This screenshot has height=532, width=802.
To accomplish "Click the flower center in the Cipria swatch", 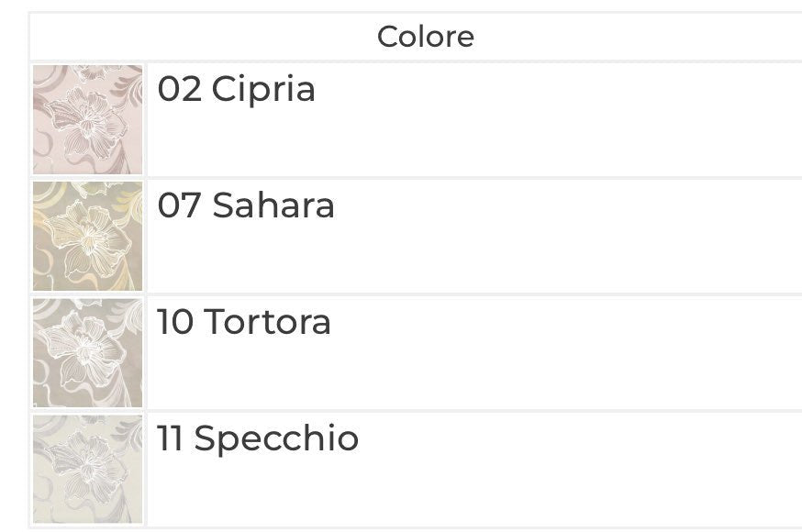I will click(x=90, y=122).
